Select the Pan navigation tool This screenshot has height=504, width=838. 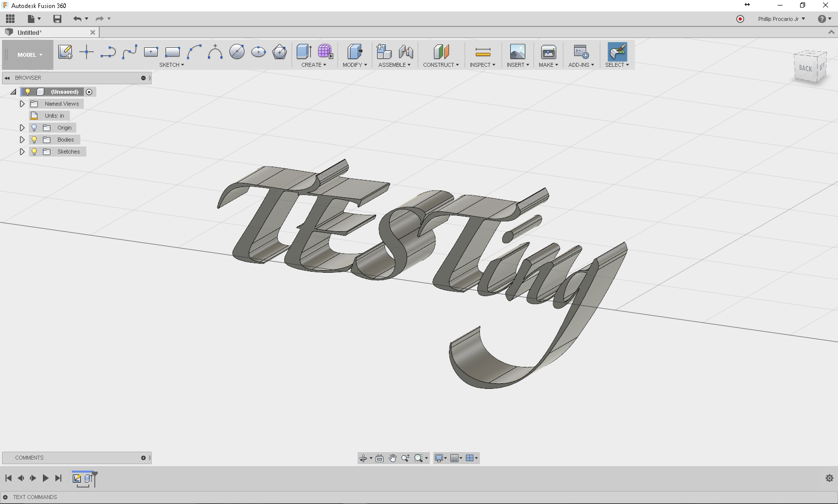point(393,458)
